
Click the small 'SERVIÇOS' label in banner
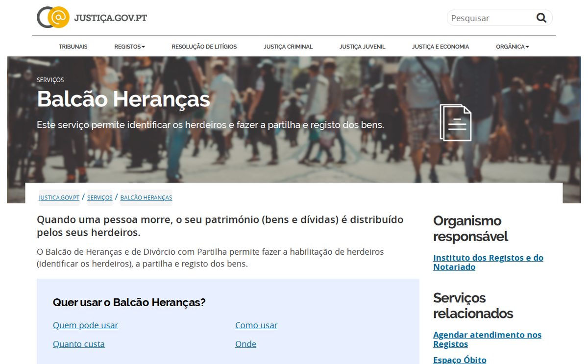(x=50, y=80)
